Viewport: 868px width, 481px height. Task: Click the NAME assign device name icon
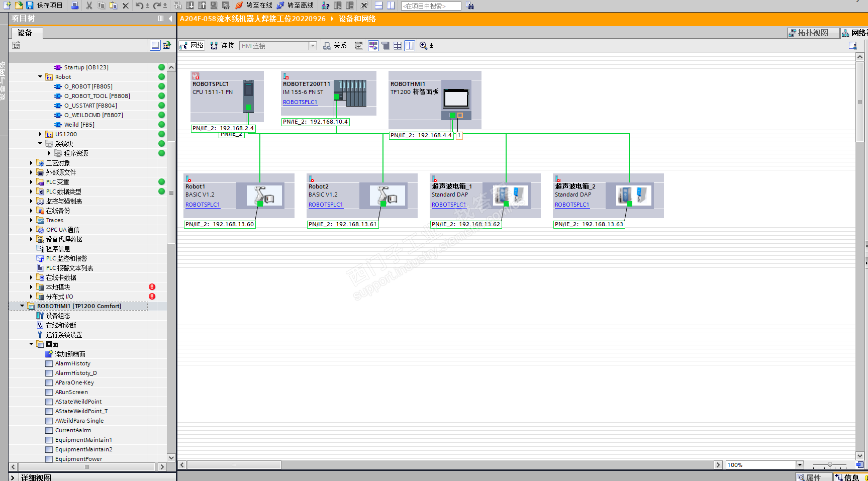click(358, 46)
